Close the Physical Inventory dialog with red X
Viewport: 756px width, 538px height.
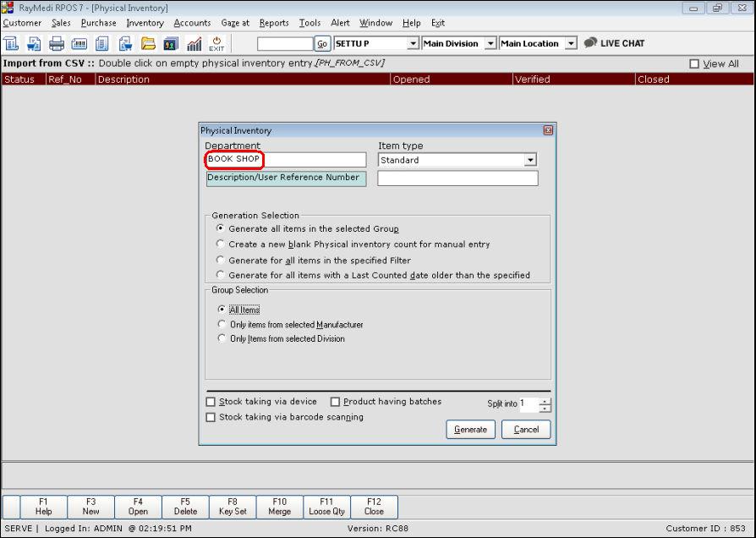pyautogui.click(x=548, y=130)
